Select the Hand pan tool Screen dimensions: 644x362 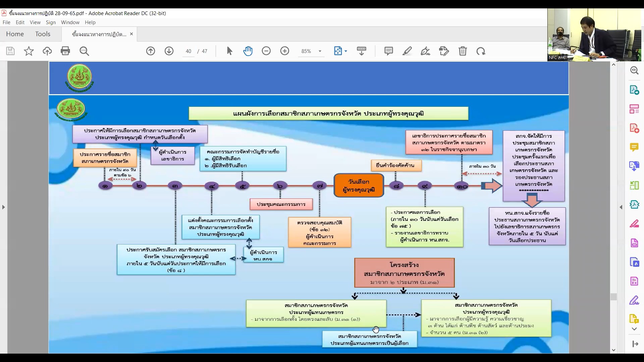click(248, 51)
